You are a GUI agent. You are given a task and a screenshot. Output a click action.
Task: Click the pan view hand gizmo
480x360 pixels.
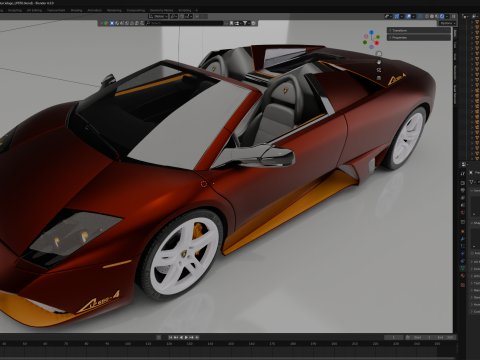(379, 62)
